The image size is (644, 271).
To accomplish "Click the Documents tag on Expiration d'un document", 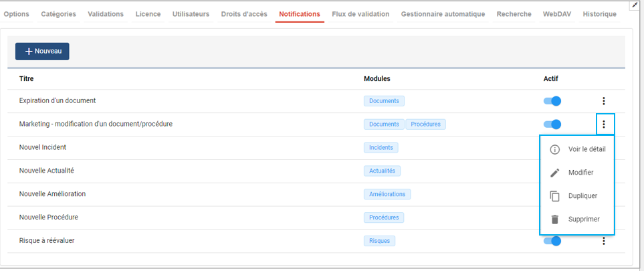I will coord(384,101).
